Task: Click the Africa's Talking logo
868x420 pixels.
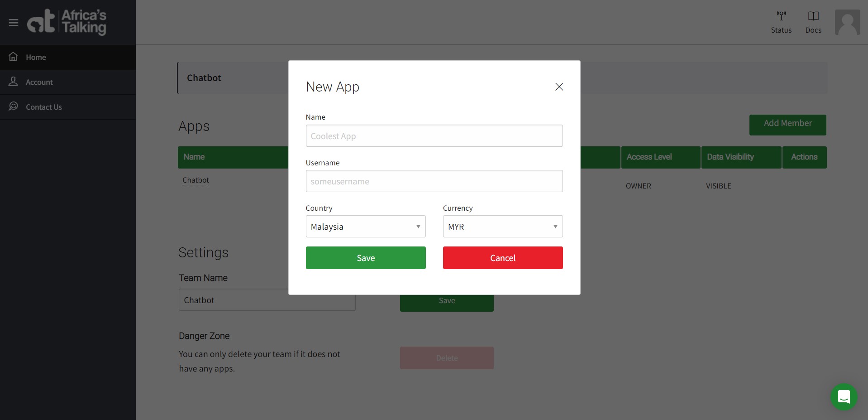Action: (67, 22)
